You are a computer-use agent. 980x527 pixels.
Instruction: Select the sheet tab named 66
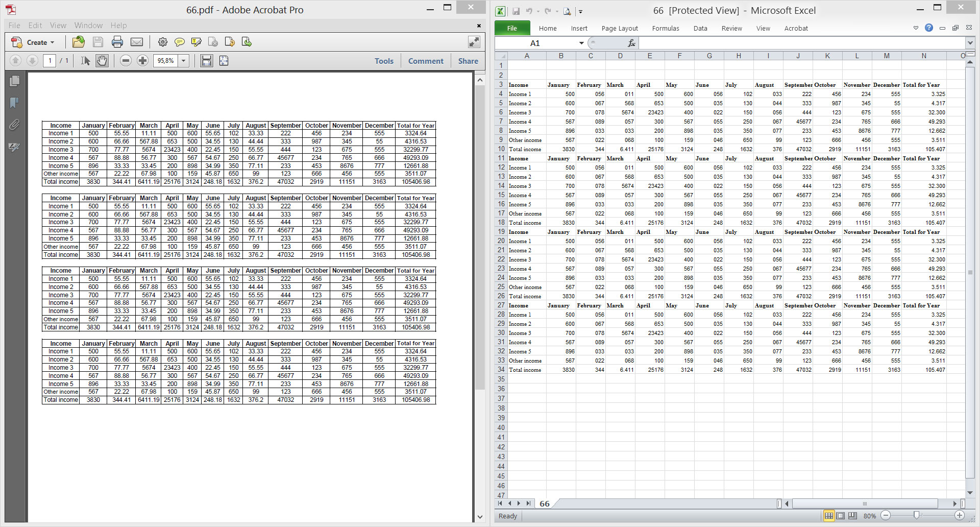pyautogui.click(x=544, y=504)
